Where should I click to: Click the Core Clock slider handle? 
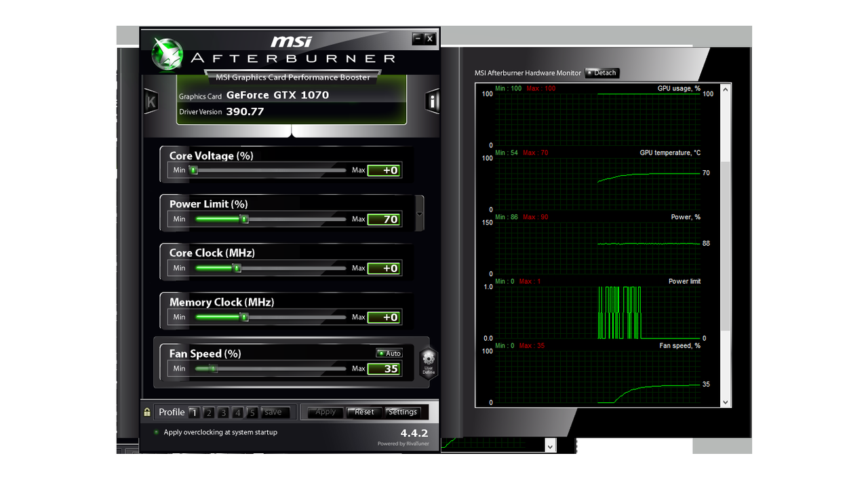coord(237,268)
